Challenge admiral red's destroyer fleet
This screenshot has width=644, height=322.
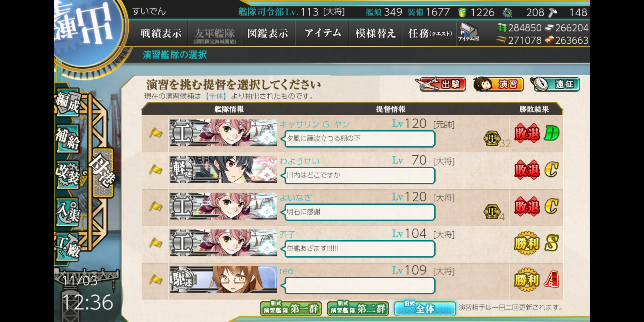(x=352, y=280)
